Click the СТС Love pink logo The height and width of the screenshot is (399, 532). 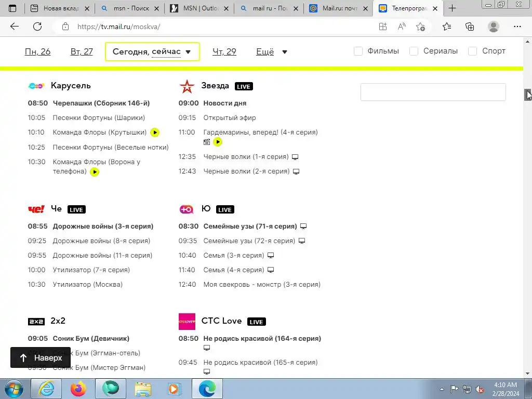point(187,321)
